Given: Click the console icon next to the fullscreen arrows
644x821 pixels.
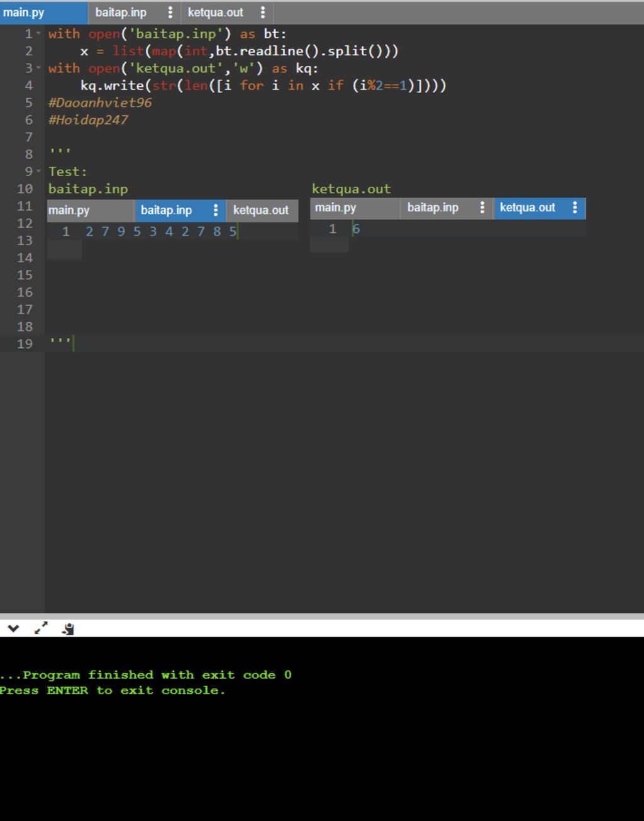Looking at the screenshot, I should (x=69, y=628).
